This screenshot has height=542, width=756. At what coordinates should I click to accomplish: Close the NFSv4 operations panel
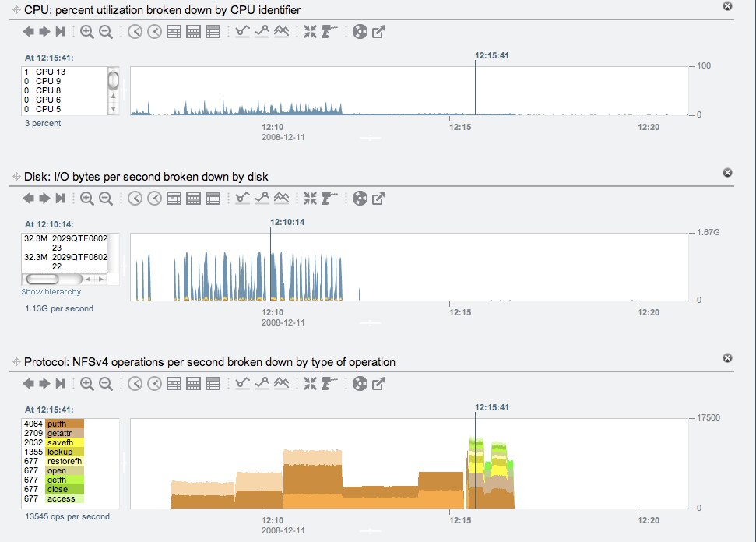click(727, 357)
